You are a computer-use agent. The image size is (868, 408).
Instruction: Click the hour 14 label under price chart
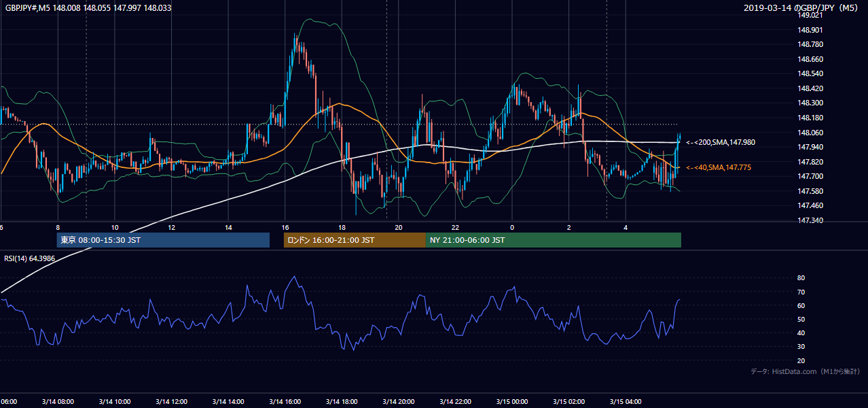[x=229, y=228]
